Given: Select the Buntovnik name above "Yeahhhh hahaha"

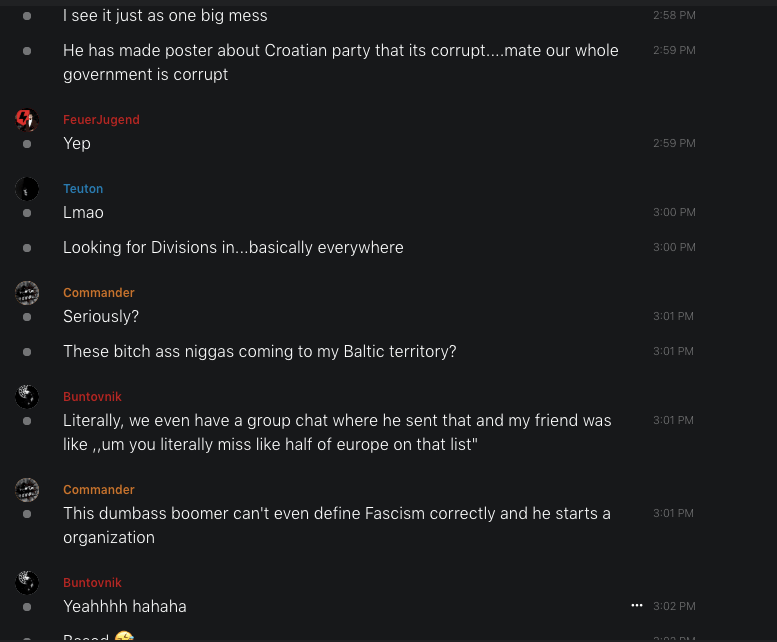Looking at the screenshot, I should pyautogui.click(x=92, y=583).
